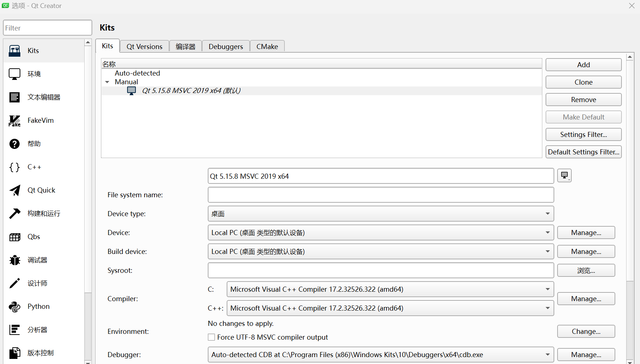Open the Debugger dropdown
Image resolution: width=640 pixels, height=364 pixels.
[x=381, y=355]
